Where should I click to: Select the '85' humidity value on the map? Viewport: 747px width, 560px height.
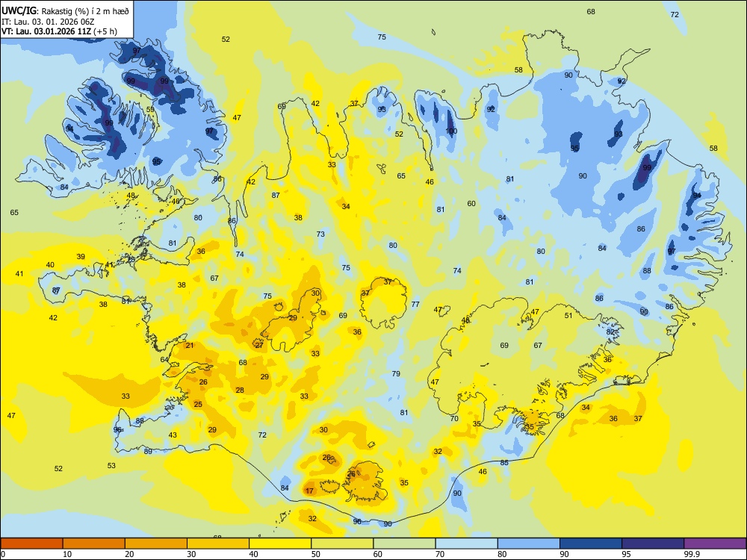pyautogui.click(x=504, y=462)
